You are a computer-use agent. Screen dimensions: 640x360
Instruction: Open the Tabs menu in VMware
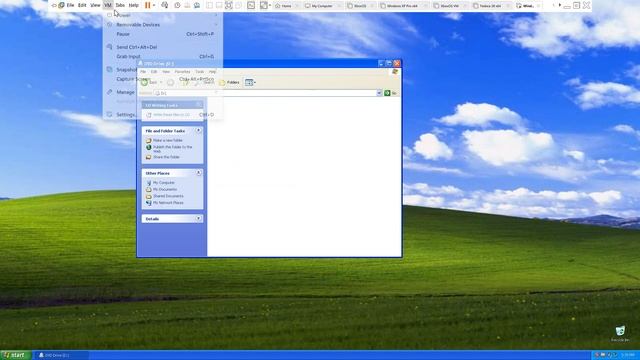coord(120,5)
